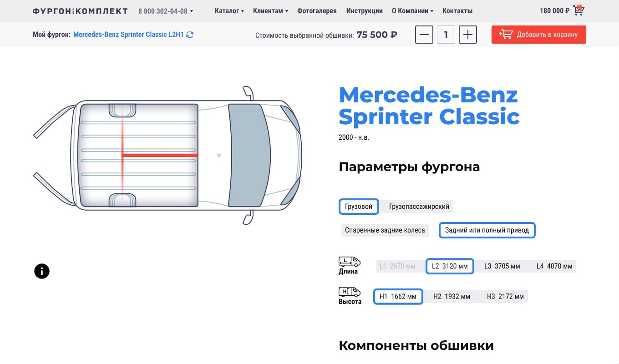Open the Инструкции page
Screen dimensions: 619x364
(x=364, y=11)
